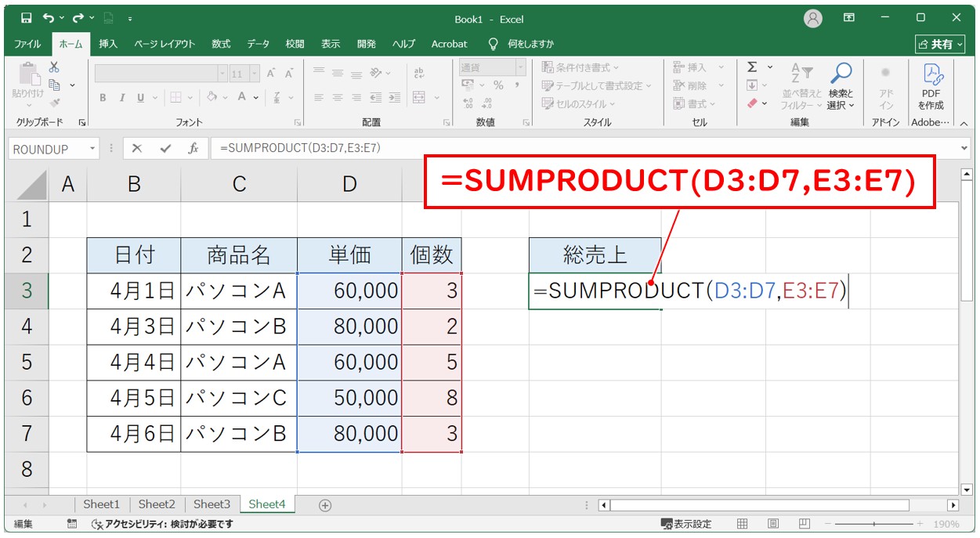The width and height of the screenshot is (980, 538).
Task: Click the zoom out minus button
Action: [827, 524]
